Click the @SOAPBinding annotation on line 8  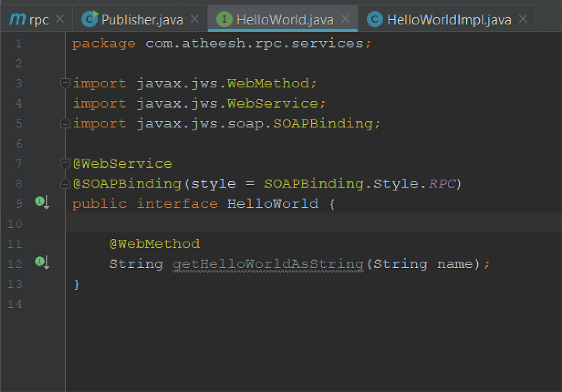click(x=126, y=184)
